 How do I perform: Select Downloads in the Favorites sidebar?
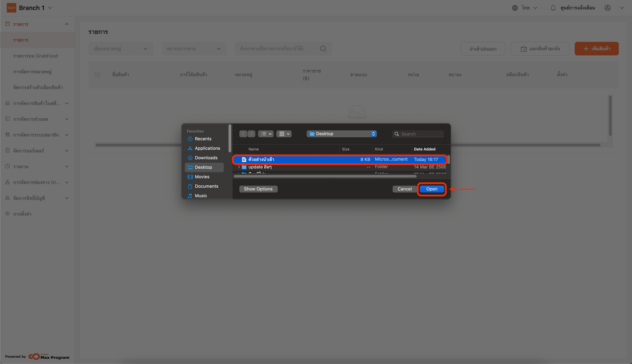point(206,158)
